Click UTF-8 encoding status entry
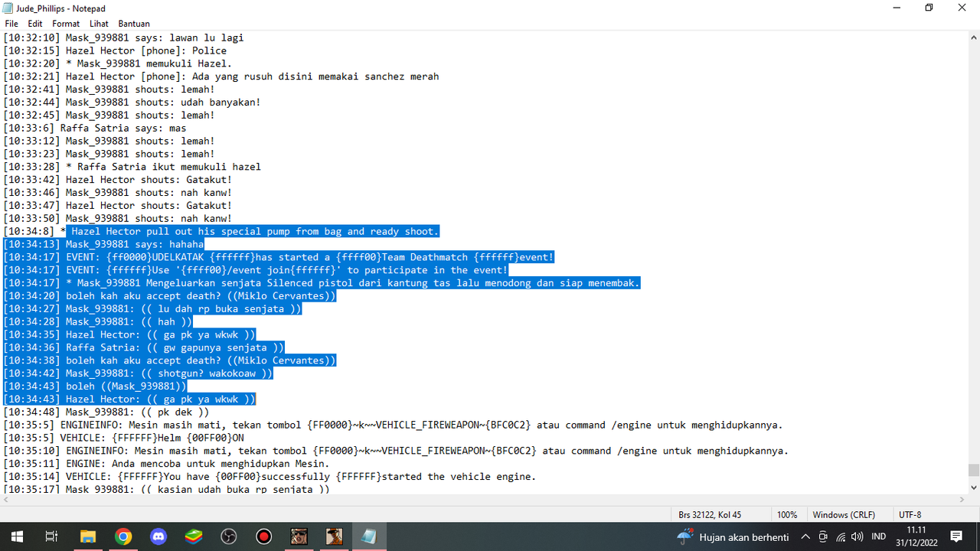 910,515
